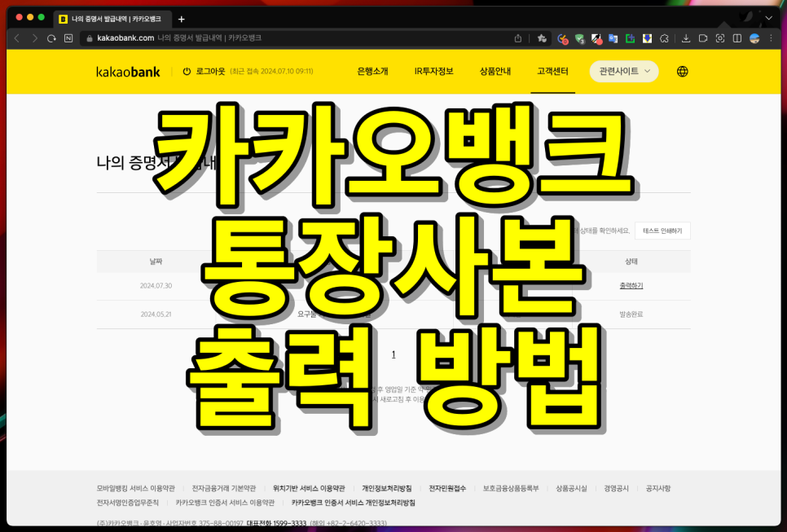Viewport: 787px width, 532px height.
Task: Click the 2024.05.21 date cell
Action: (x=156, y=314)
